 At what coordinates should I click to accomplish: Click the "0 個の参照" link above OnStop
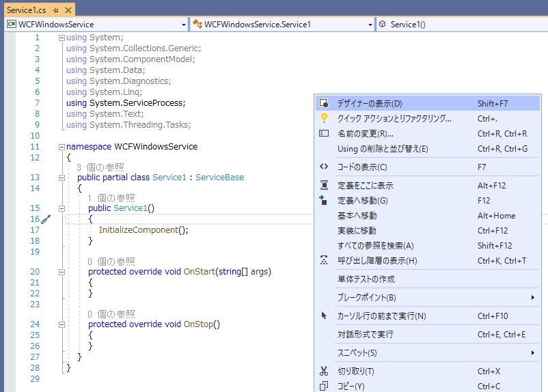tap(111, 314)
